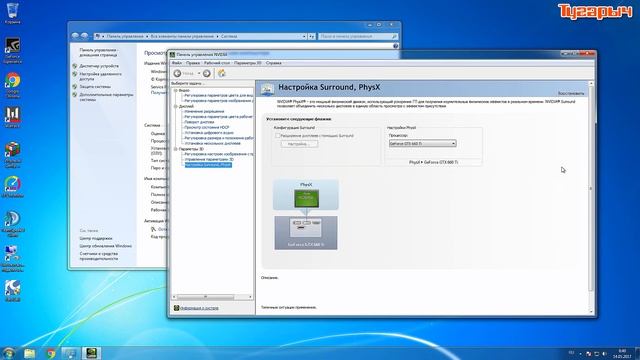This screenshot has height=360, width=640.
Task: Click Back arrow in NVIDIA Control Panel
Action: [x=178, y=73]
